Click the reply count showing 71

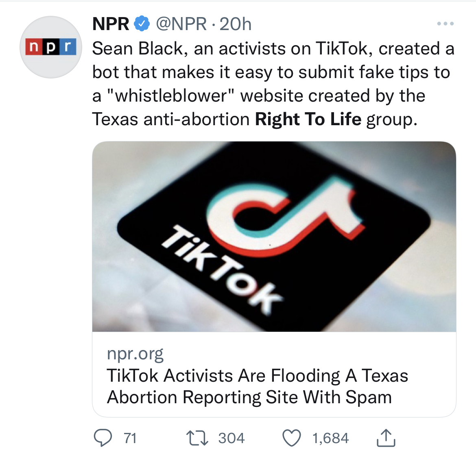point(129,438)
